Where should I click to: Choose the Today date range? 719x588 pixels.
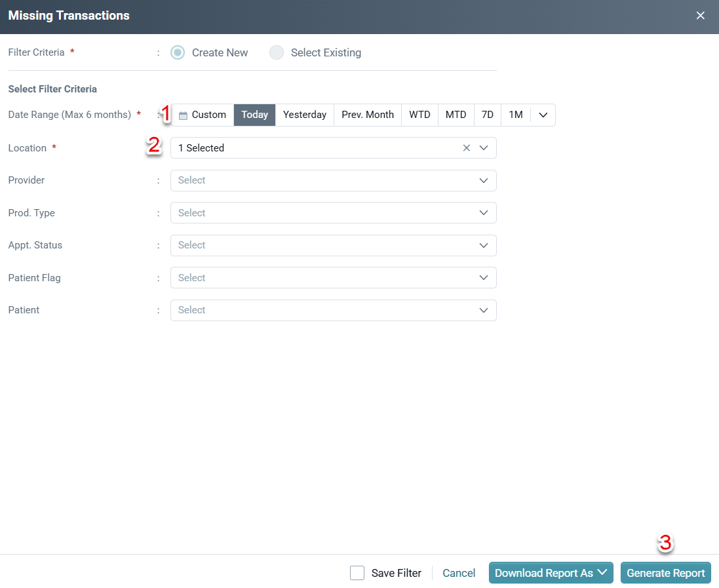[254, 115]
